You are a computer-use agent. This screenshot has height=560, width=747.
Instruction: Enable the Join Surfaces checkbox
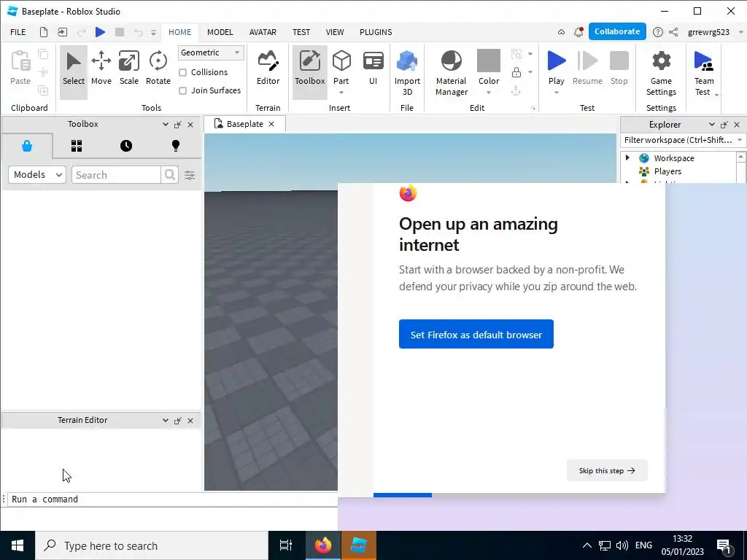point(182,90)
